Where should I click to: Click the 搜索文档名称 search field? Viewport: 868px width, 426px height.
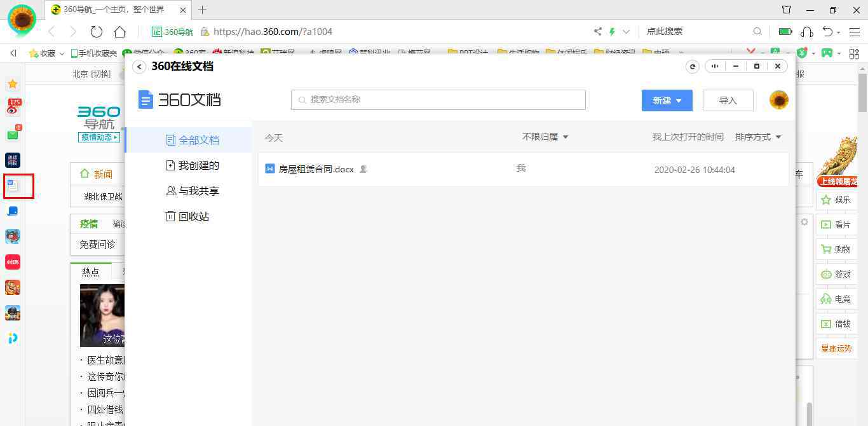438,100
